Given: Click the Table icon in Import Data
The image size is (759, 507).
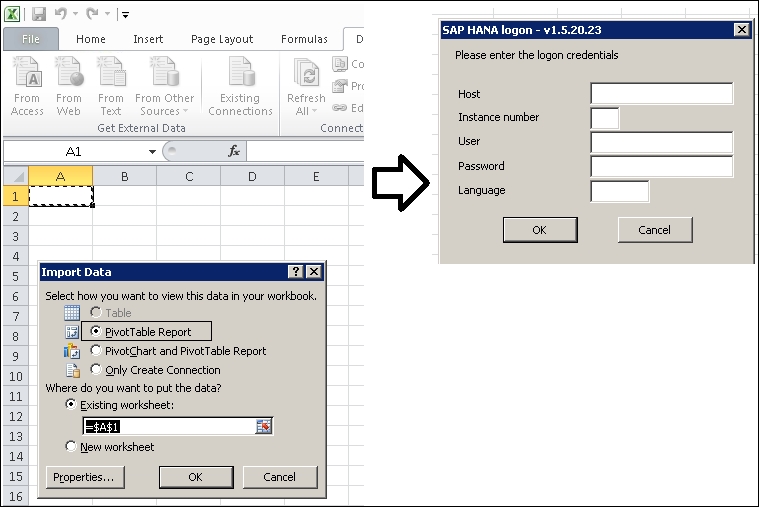Looking at the screenshot, I should point(72,313).
